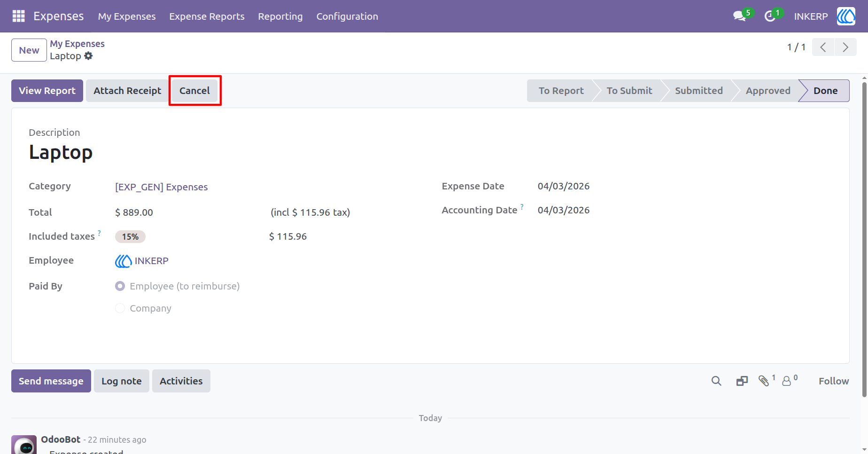Click Log note button
Image resolution: width=868 pixels, height=454 pixels.
(x=122, y=381)
